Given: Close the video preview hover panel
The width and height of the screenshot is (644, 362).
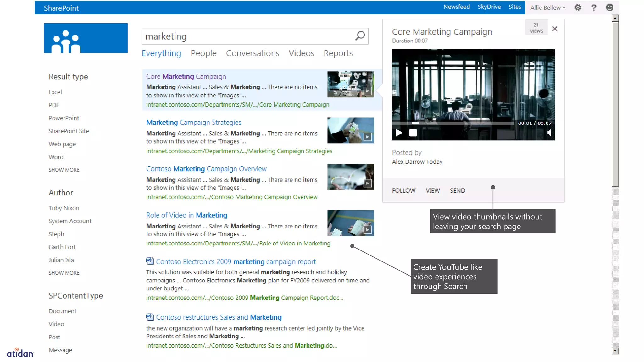Looking at the screenshot, I should tap(555, 29).
